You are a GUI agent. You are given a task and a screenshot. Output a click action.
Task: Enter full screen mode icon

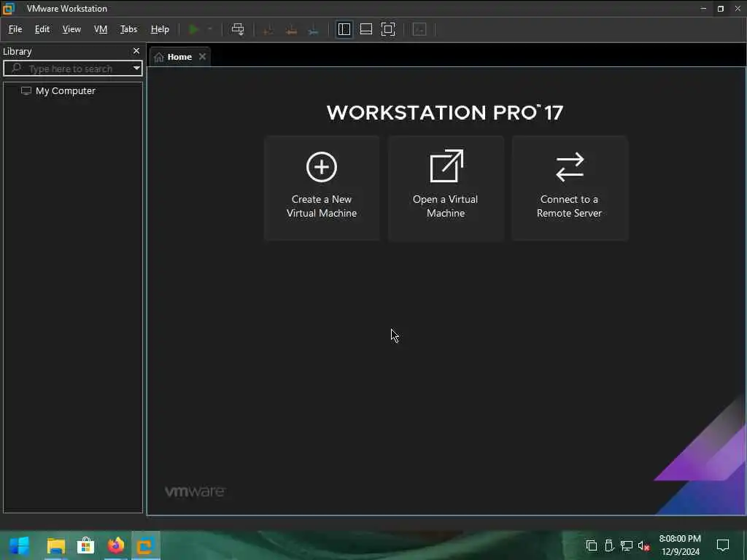388,29
